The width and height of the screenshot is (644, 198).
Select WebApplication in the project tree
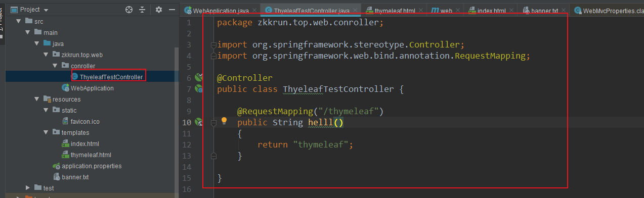92,88
